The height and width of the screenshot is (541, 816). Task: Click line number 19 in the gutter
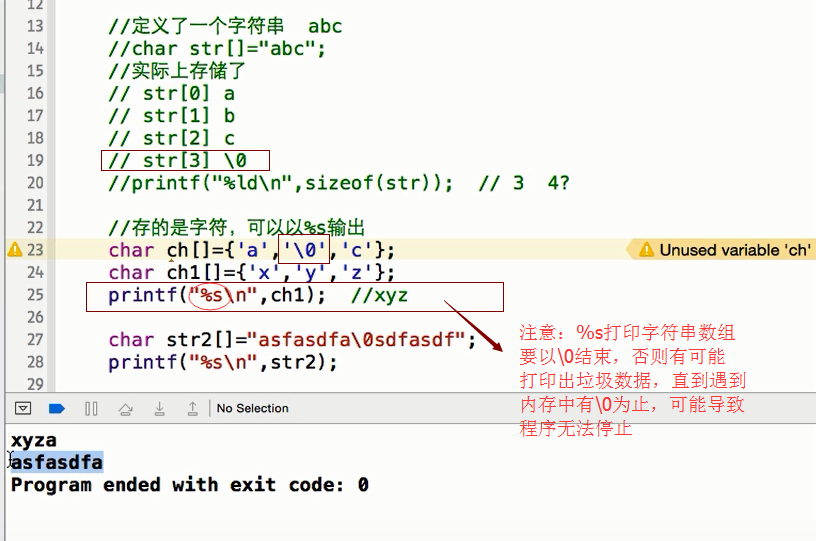35,160
